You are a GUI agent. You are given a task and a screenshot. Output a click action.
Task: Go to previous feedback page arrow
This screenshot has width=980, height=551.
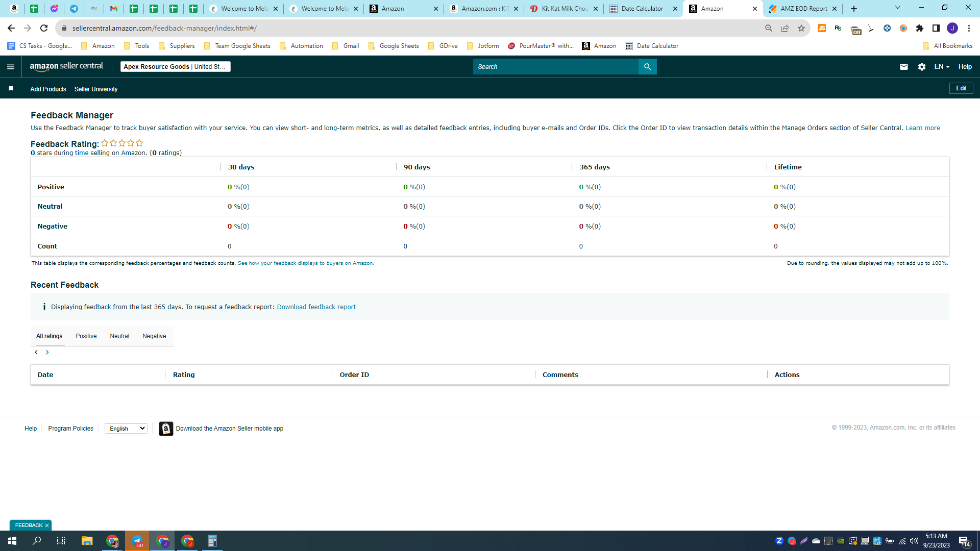coord(36,353)
